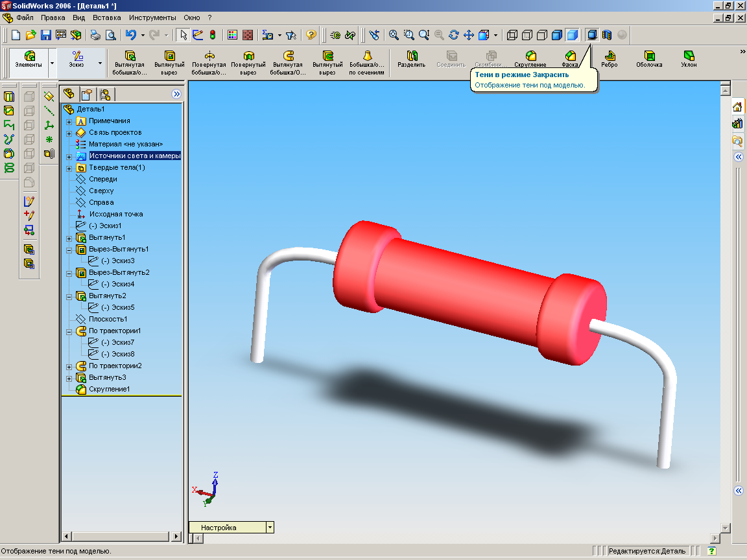Choose the Swept Boss/Base tool

point(288,62)
